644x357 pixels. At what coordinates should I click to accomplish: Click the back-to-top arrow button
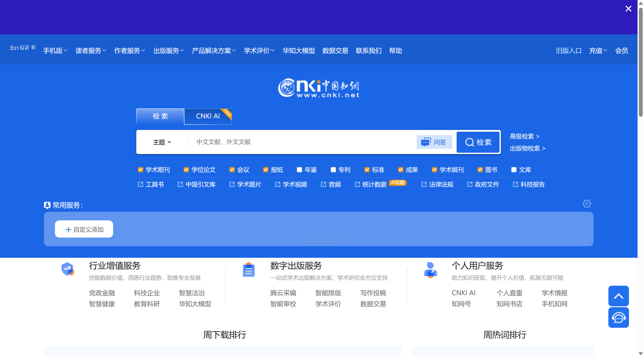coord(618,296)
